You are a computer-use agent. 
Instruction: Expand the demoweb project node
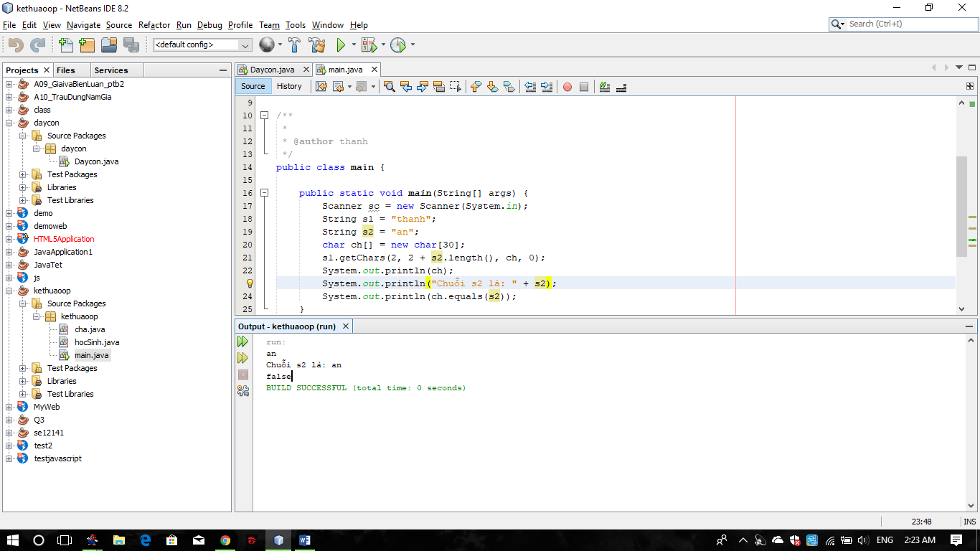(9, 226)
